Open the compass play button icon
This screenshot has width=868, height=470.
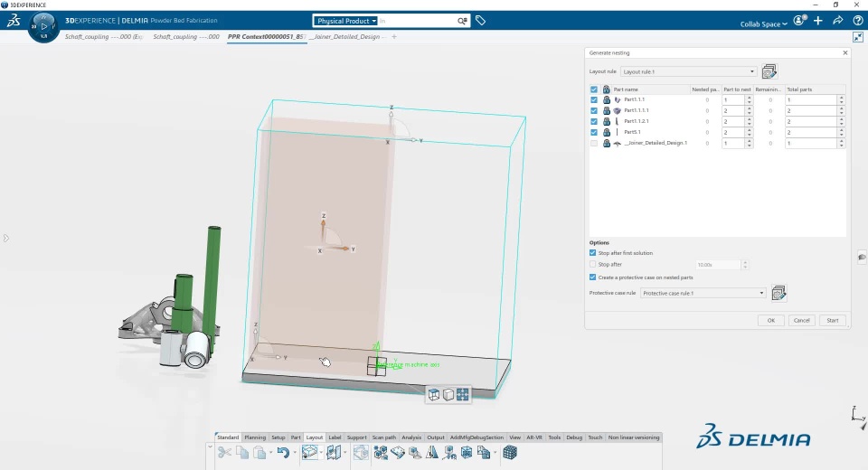43,26
